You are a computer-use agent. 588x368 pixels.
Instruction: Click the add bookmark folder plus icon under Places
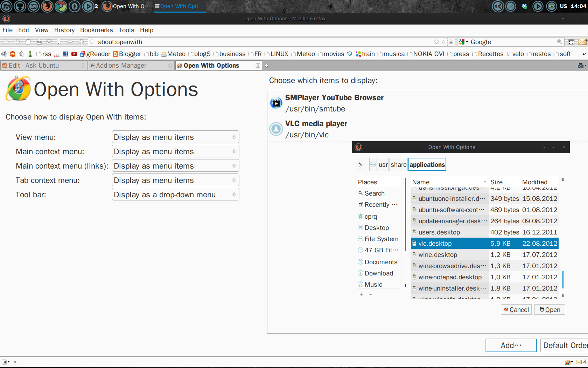click(362, 294)
